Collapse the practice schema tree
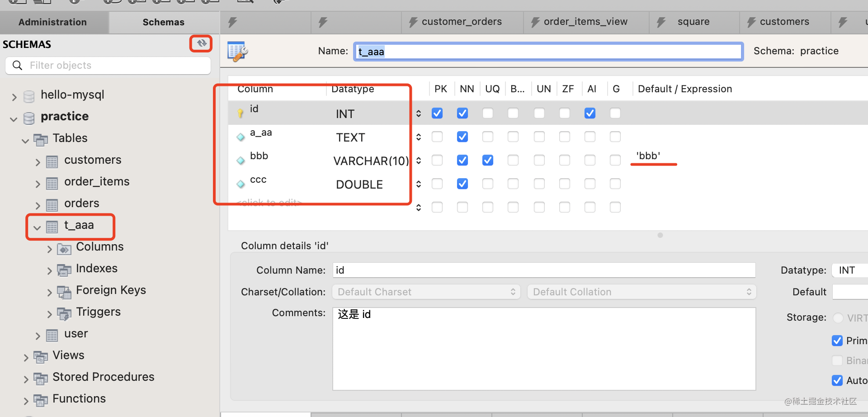This screenshot has width=868, height=417. (14, 119)
